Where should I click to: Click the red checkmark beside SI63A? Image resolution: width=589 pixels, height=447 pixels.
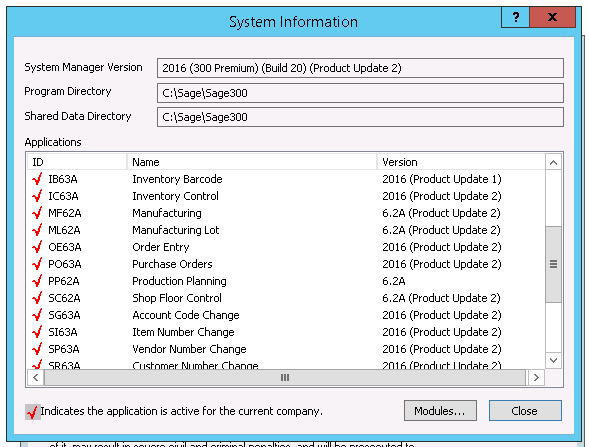37,332
